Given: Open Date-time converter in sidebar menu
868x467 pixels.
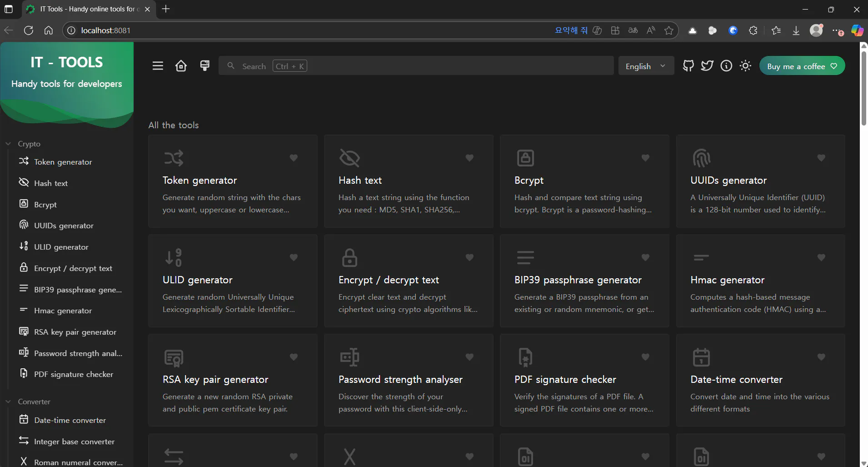Looking at the screenshot, I should 70,420.
